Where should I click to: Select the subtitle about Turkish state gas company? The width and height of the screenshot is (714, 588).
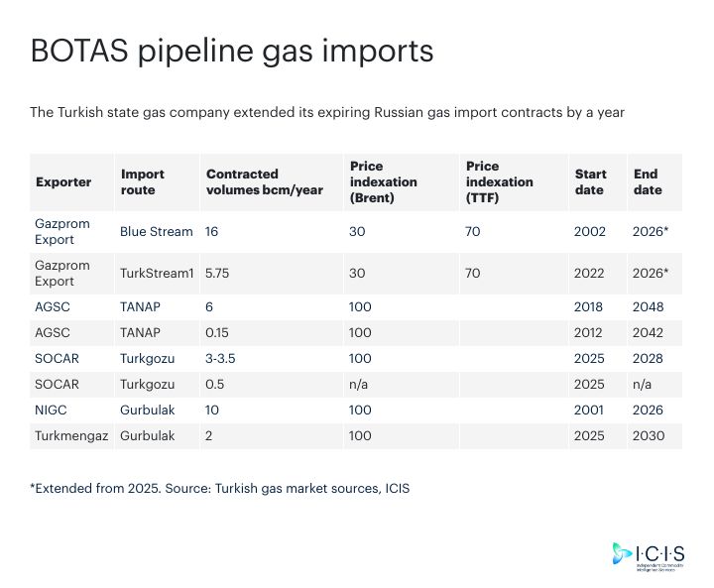pos(327,112)
